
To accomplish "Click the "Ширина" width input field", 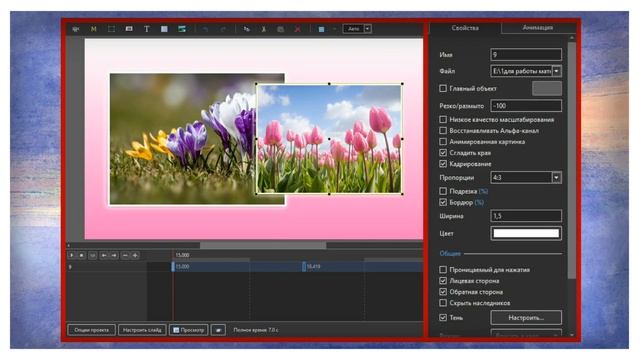I will [526, 216].
